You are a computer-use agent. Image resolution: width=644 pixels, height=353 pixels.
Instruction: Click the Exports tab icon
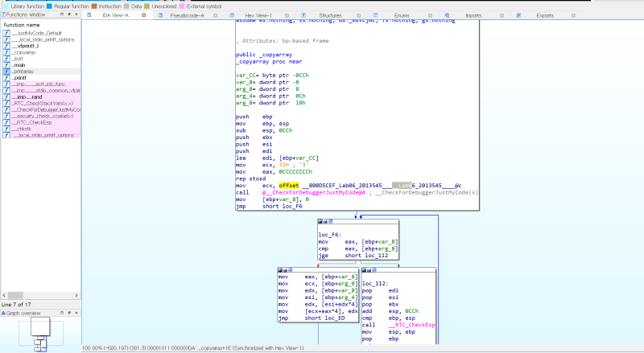tap(518, 15)
